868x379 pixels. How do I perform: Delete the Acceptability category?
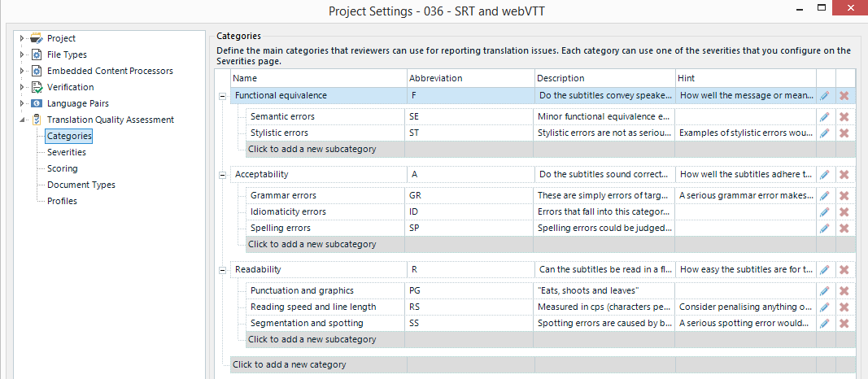click(x=844, y=174)
